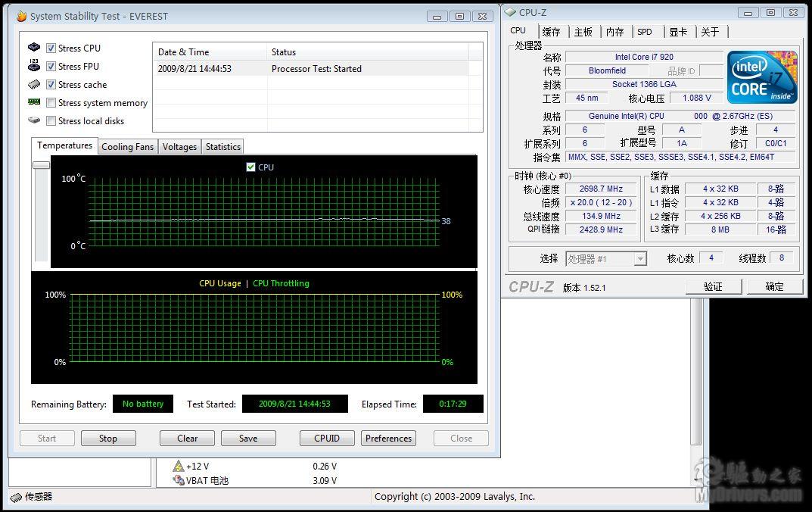
Task: Click the disk drive icon next to Stress local disks
Action: click(x=33, y=120)
